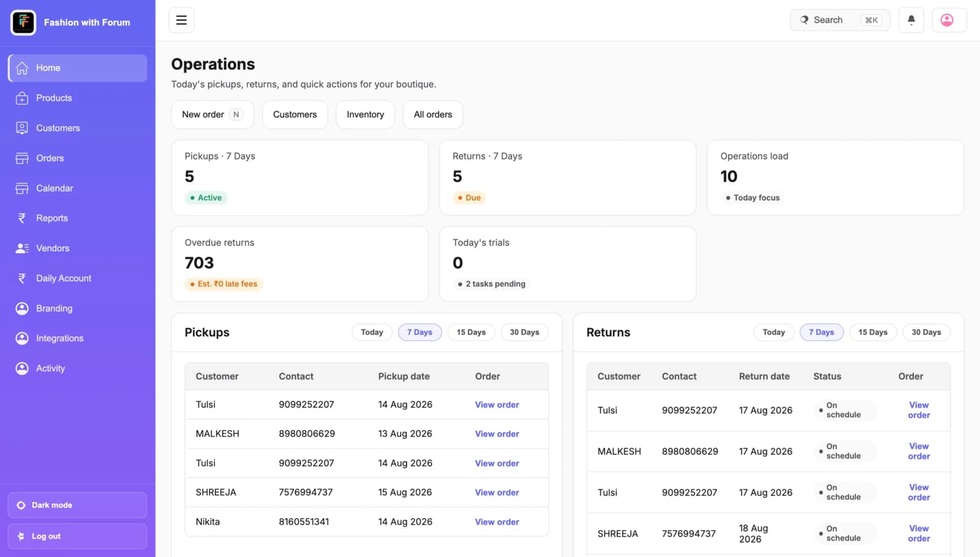Viewport: 980px width, 557px height.
Task: Click the Est. ₹0 late fees badge
Action: 224,284
